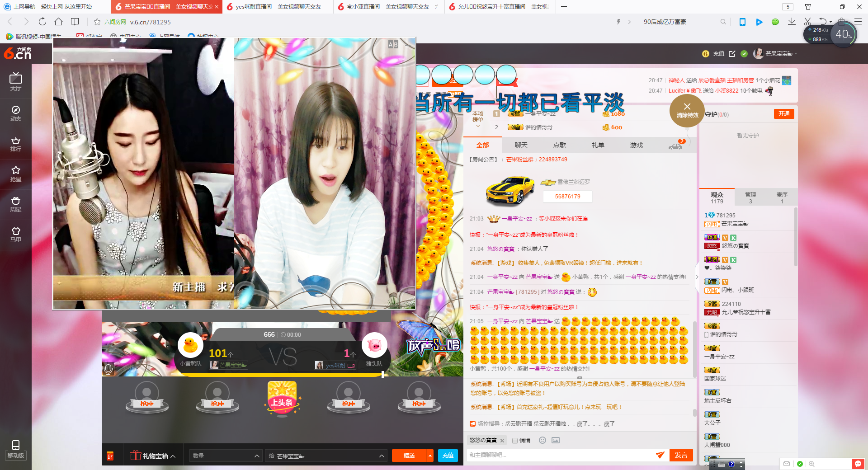Select the 麦序 mic queue tab
Screen dimensions: 868x470
782,197
